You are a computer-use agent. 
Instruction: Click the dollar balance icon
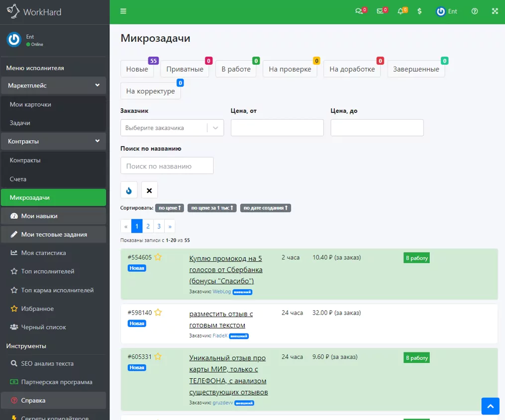[419, 11]
